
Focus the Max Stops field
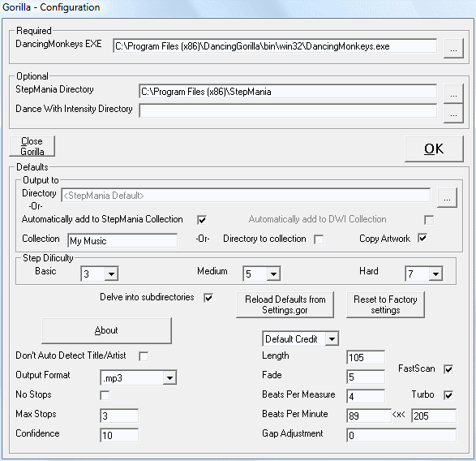[119, 416]
